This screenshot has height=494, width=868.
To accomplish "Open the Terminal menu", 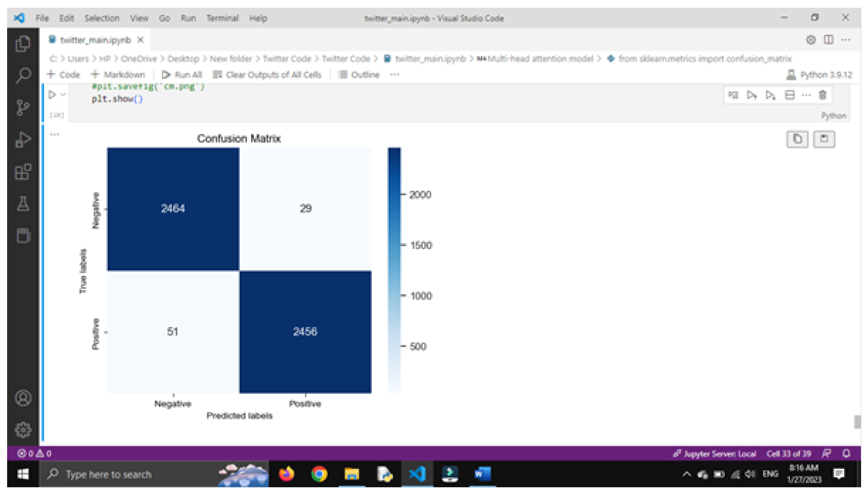I will coord(222,18).
